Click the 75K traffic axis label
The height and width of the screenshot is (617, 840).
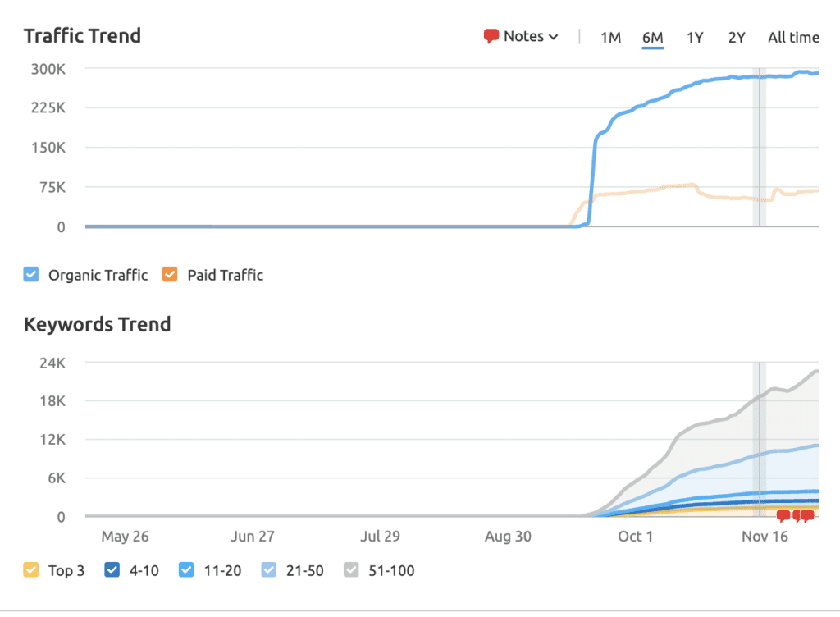tap(52, 187)
